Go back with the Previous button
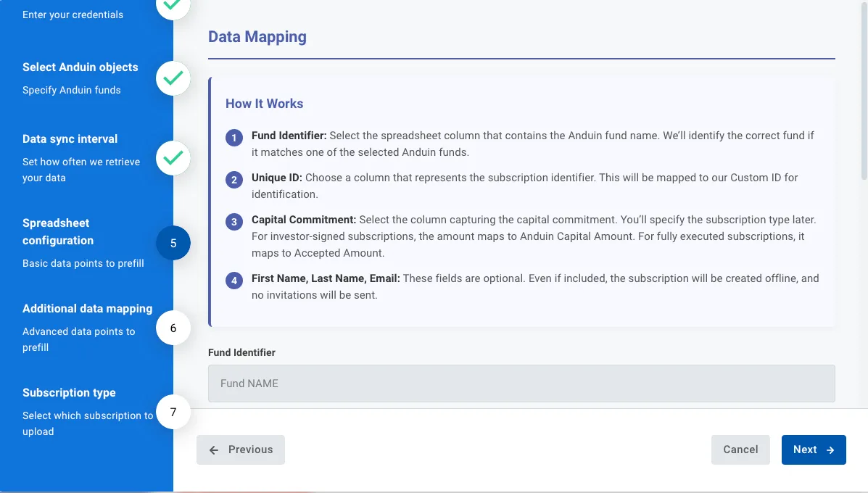 click(x=240, y=449)
